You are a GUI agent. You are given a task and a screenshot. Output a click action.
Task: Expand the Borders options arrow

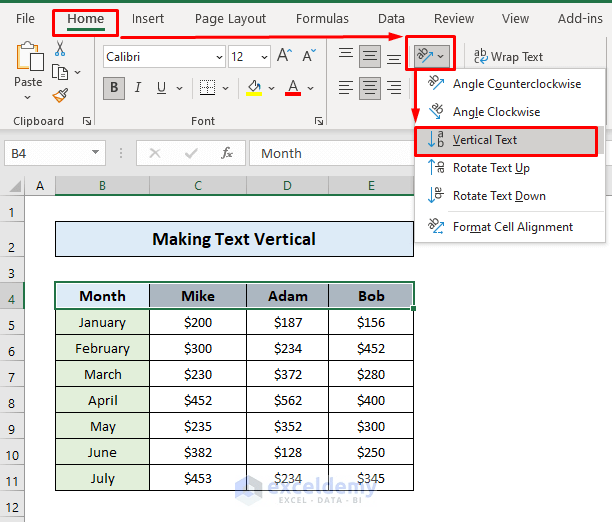[x=225, y=88]
